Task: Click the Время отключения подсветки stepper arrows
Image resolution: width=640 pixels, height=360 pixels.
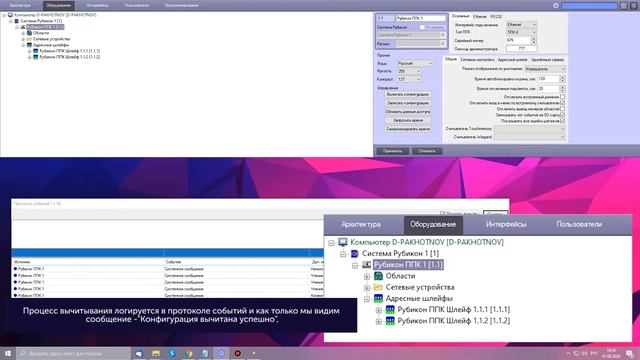Action: click(562, 89)
